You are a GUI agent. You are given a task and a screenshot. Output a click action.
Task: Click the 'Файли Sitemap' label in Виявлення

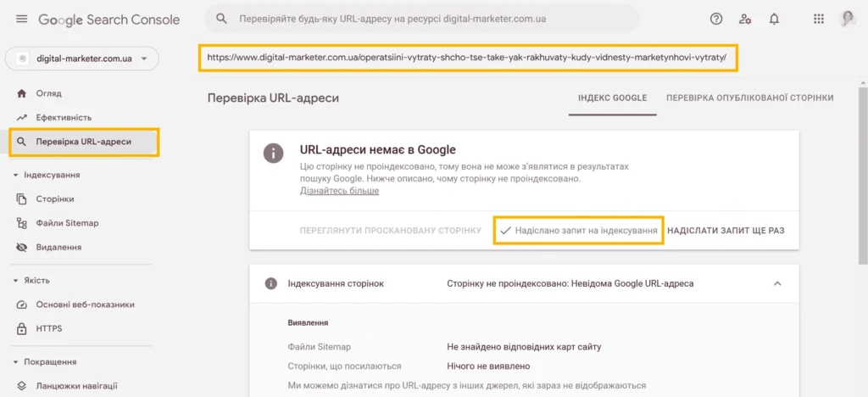pyautogui.click(x=320, y=347)
